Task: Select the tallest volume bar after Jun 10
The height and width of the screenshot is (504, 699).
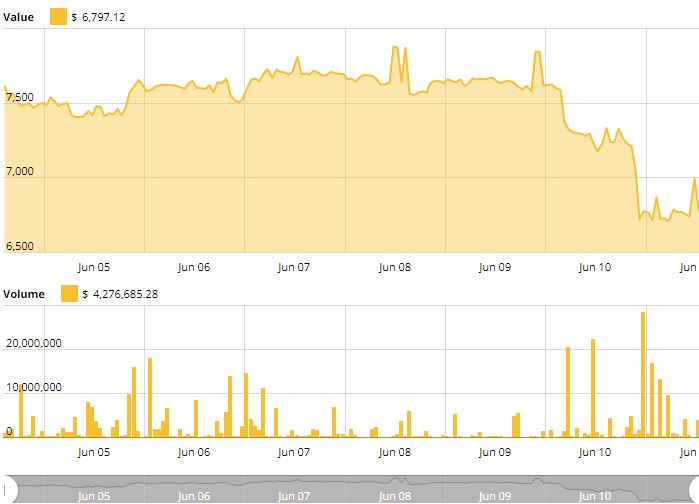Action: pos(642,374)
